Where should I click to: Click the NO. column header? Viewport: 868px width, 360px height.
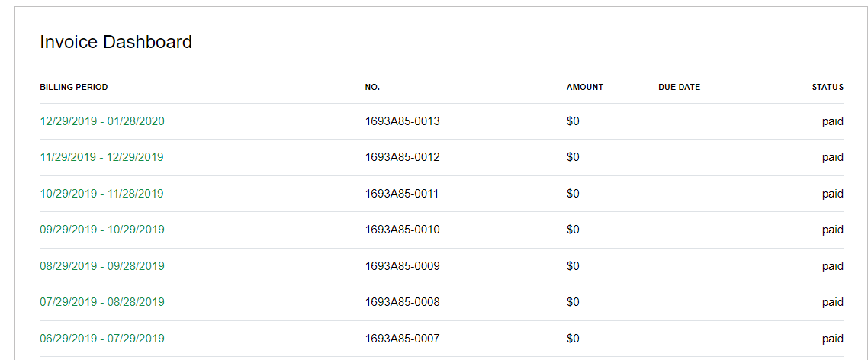372,87
